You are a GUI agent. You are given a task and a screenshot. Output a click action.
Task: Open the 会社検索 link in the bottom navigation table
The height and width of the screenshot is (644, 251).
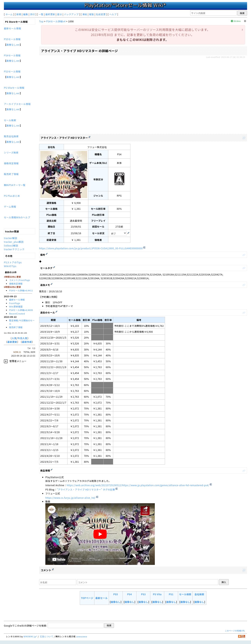[199, 594]
